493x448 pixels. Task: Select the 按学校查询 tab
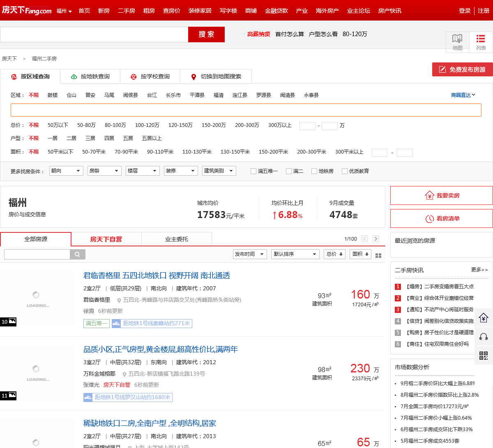[150, 76]
